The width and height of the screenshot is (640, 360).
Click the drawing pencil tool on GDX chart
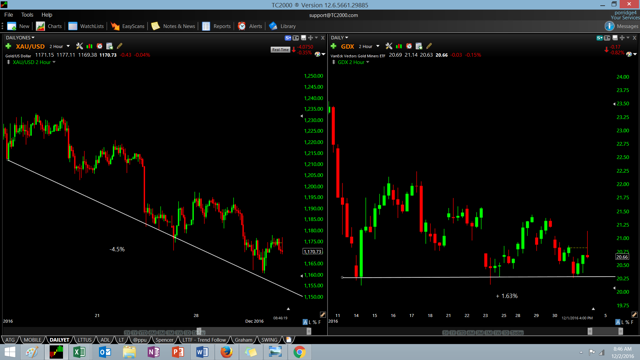coord(429,46)
